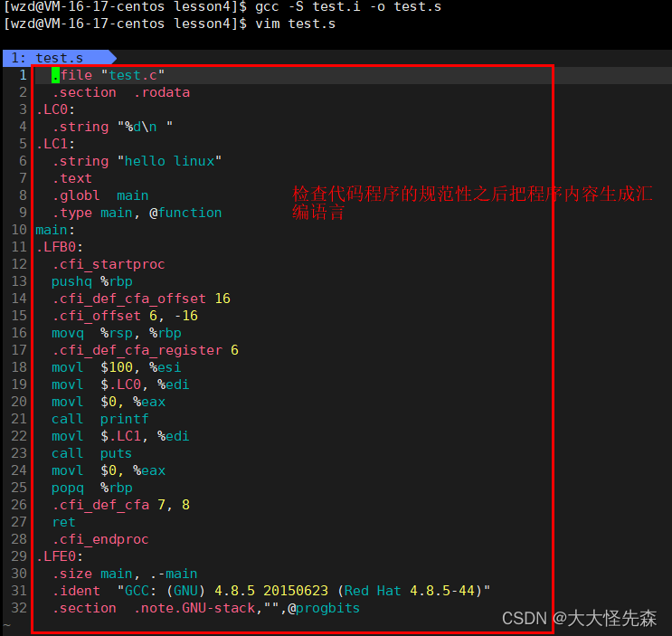The width and height of the screenshot is (672, 636).
Task: Click the '.file "test.c"' line
Action: coord(108,75)
